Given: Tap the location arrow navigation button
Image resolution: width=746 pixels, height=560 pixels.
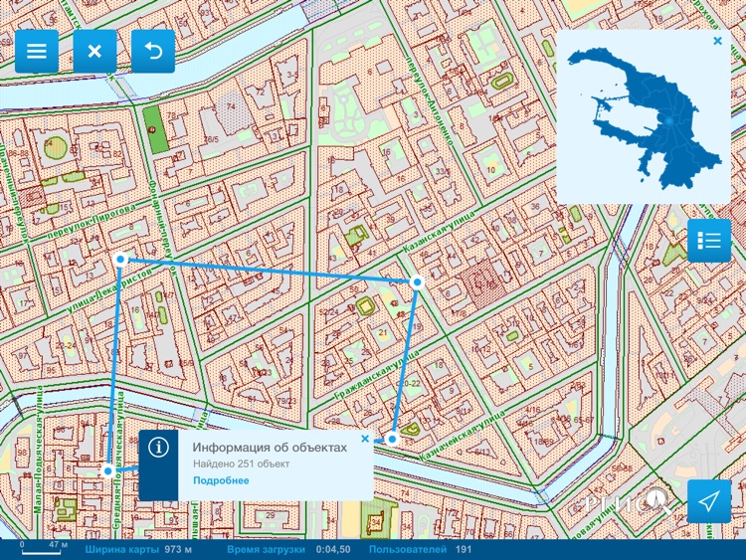Looking at the screenshot, I should [x=709, y=501].
